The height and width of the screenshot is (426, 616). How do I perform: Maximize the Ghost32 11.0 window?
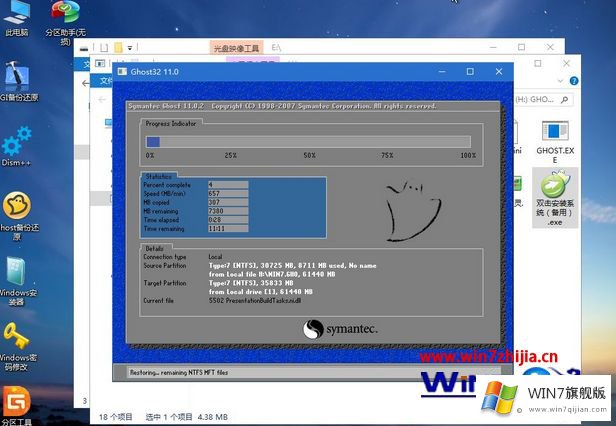(470, 72)
